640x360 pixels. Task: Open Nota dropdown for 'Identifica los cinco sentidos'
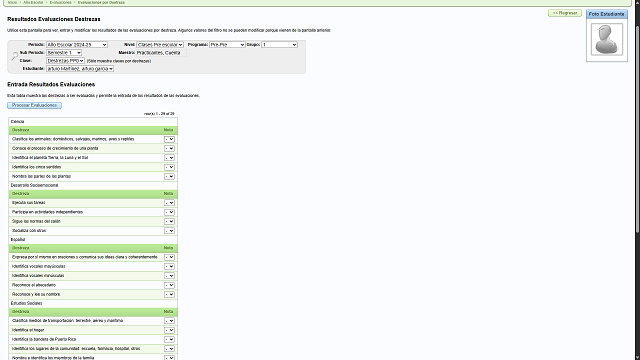(169, 167)
